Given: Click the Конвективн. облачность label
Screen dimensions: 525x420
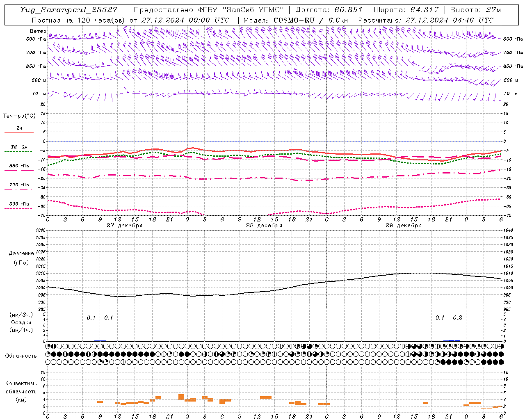Looking at the screenshot, I should point(21,388).
